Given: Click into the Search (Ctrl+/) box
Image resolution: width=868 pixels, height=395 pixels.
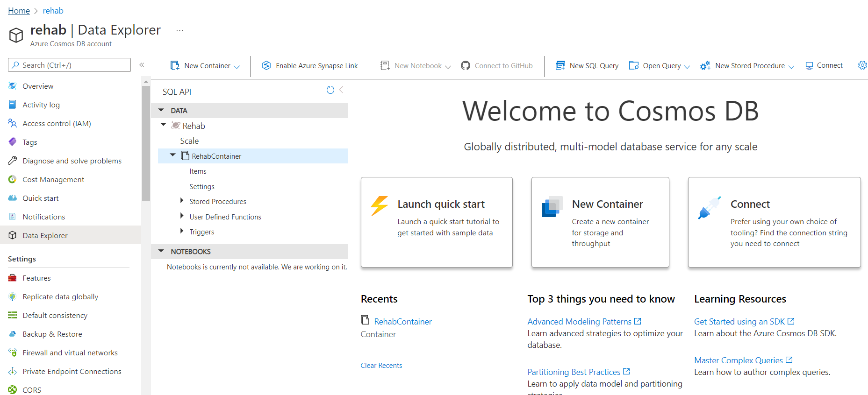Looking at the screenshot, I should pyautogui.click(x=69, y=65).
